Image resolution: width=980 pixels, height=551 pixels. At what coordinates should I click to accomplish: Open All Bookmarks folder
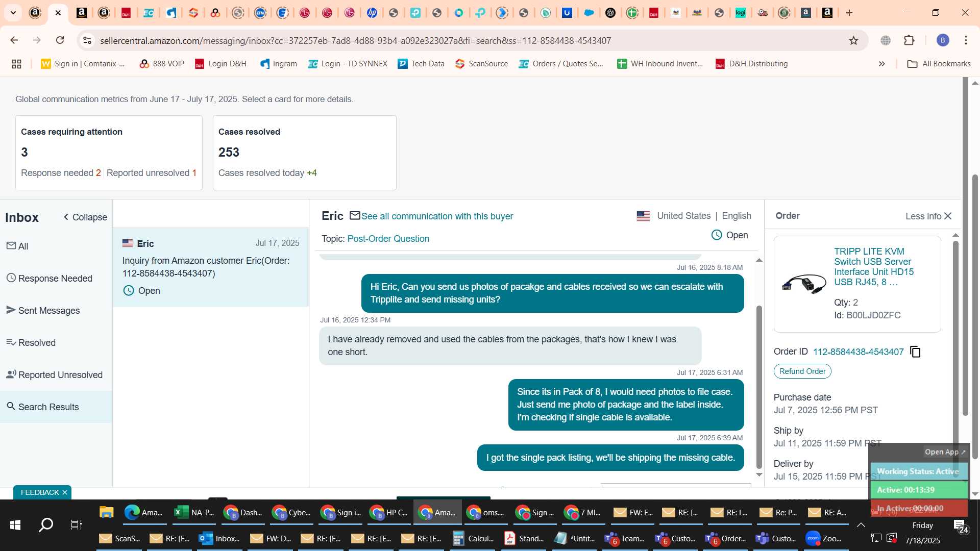(x=939, y=64)
